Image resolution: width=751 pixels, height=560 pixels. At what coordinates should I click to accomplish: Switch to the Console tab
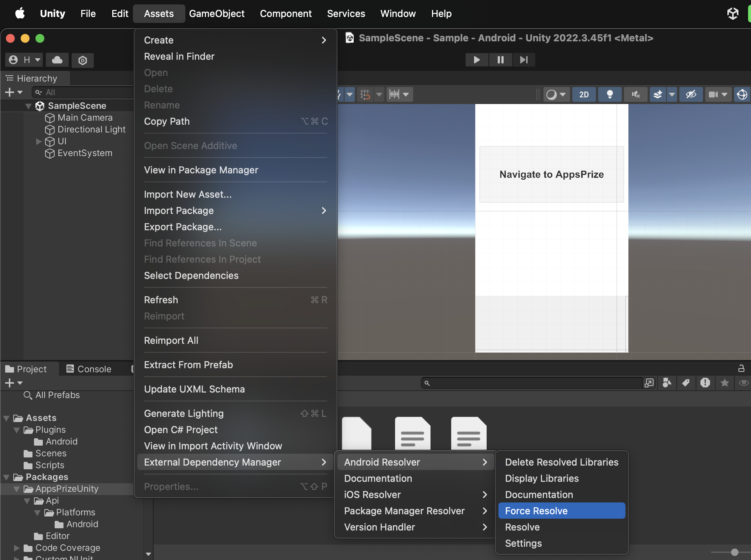coord(89,369)
